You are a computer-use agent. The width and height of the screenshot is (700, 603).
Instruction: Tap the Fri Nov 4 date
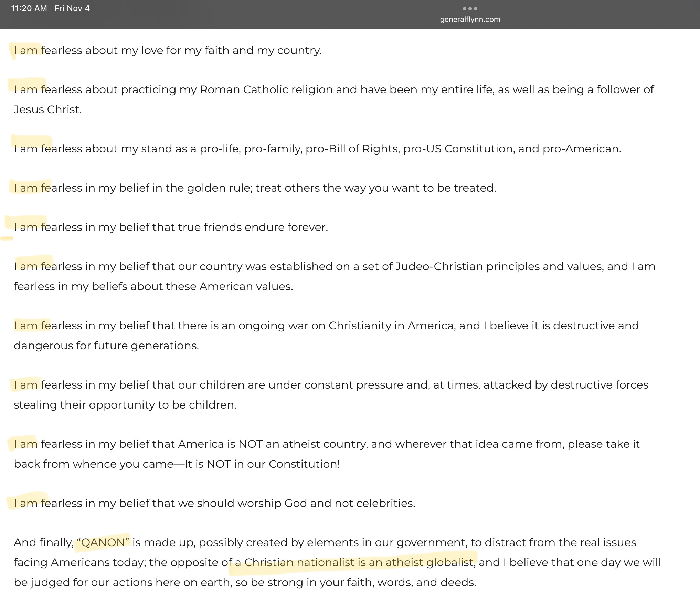72,8
